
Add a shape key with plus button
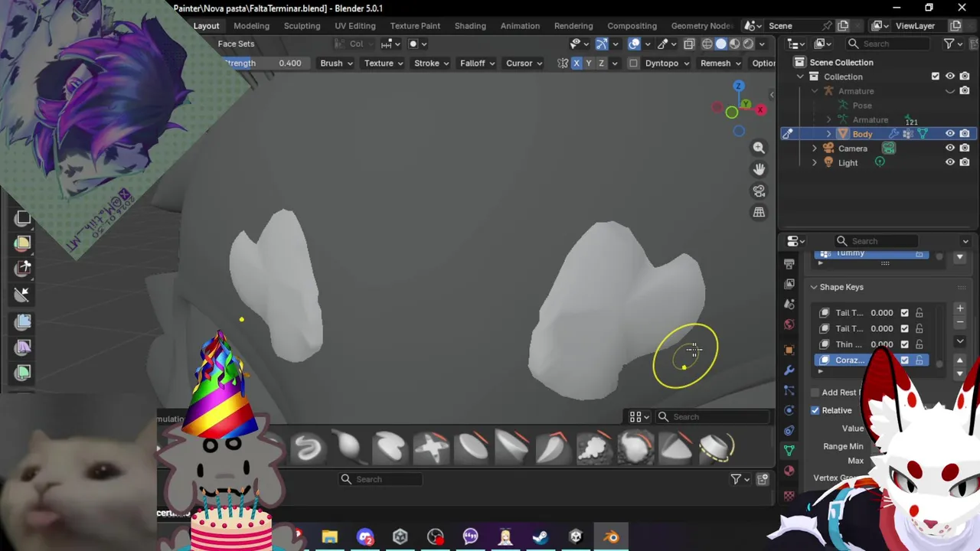(960, 308)
